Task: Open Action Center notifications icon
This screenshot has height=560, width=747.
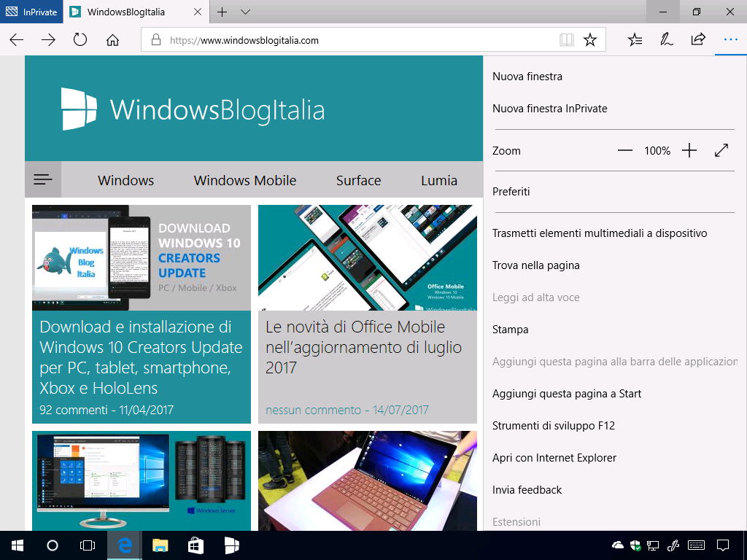Action: 723,545
